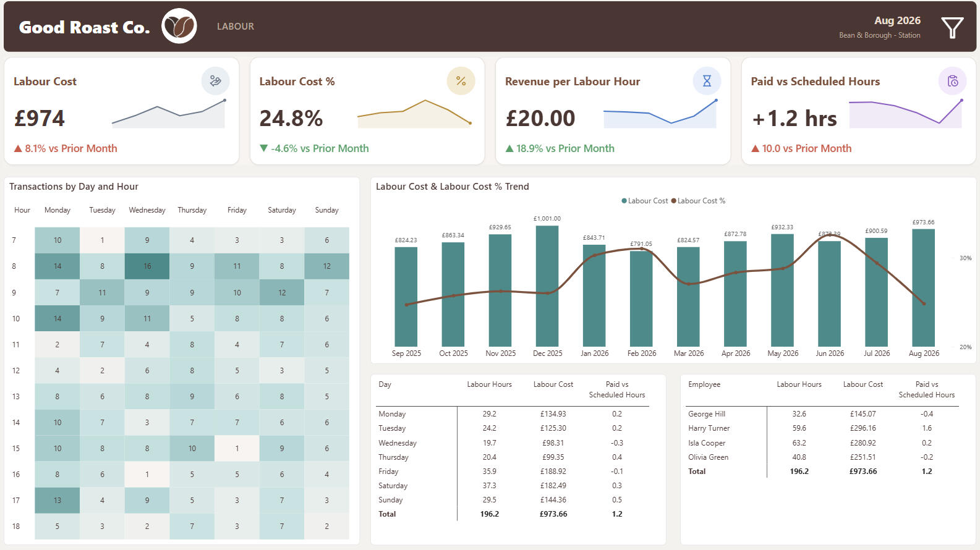The height and width of the screenshot is (550, 980).
Task: Select Wednesday 8am heatmap cell showing 16
Action: [147, 266]
